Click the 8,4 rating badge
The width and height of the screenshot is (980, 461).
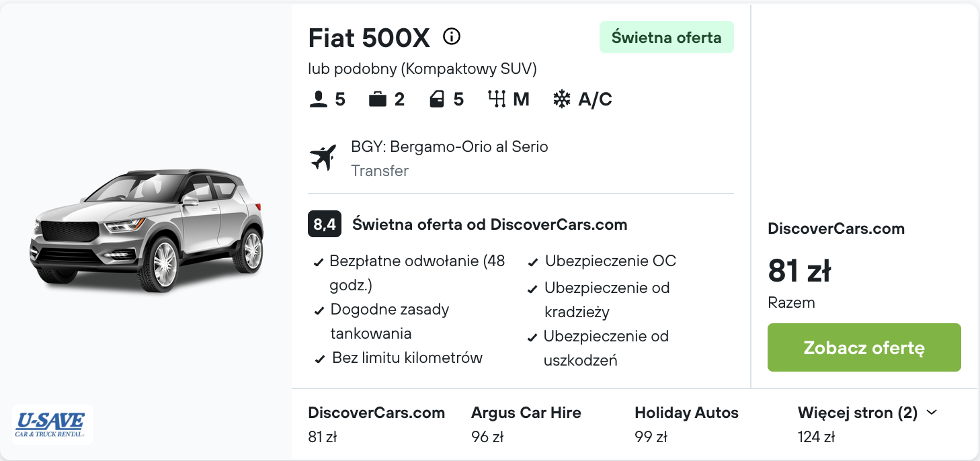[325, 224]
